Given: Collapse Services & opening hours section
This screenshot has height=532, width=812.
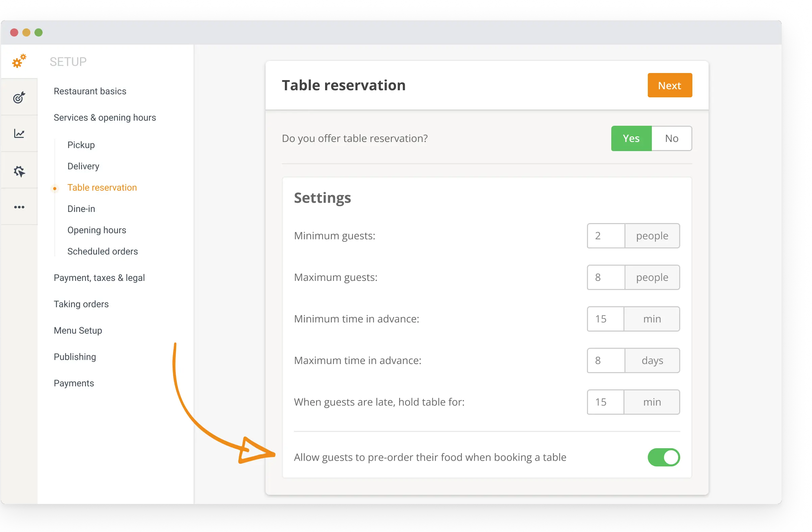Looking at the screenshot, I should (x=105, y=117).
